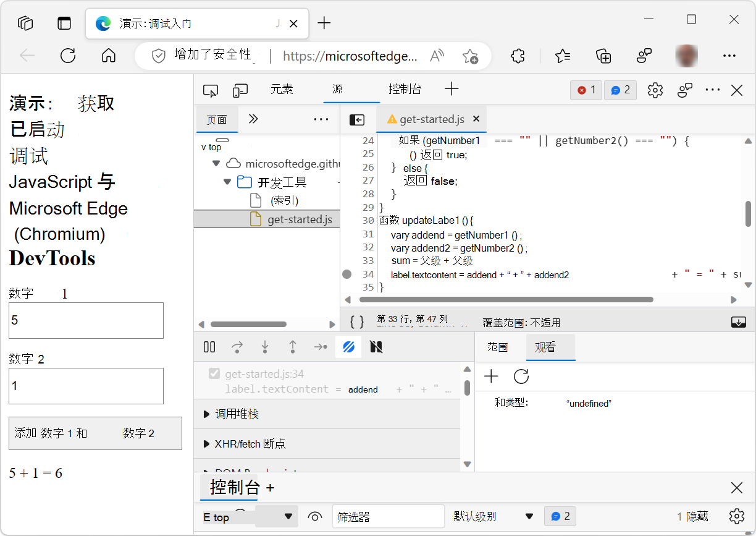Reload the page in Edge
Screen dimensions: 756x536
[x=68, y=56]
